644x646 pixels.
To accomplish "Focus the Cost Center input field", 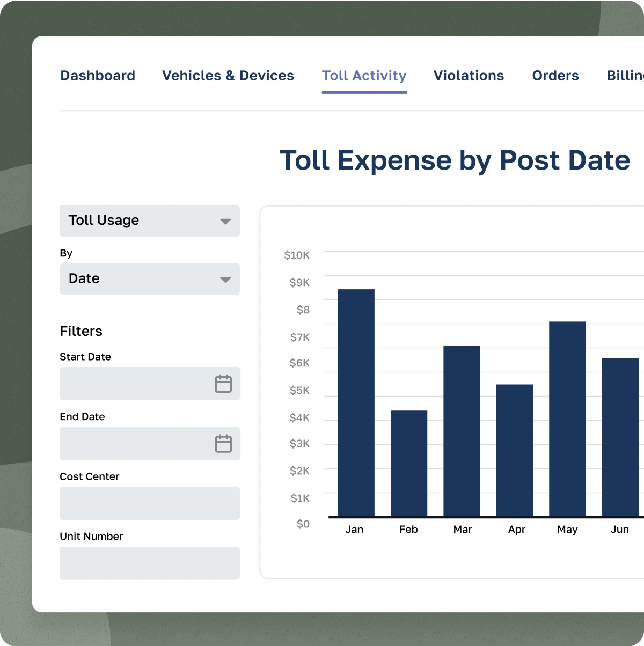I will tap(150, 503).
